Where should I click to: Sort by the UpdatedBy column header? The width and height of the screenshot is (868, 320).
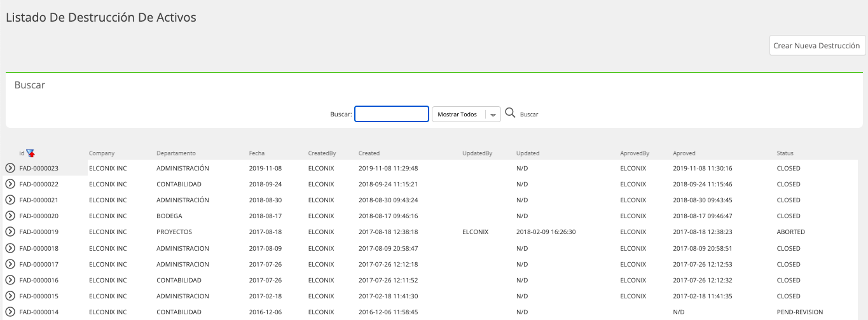tap(478, 153)
